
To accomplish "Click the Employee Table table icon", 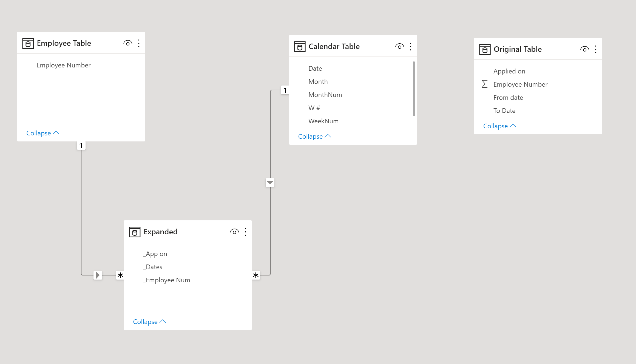I will (x=28, y=43).
